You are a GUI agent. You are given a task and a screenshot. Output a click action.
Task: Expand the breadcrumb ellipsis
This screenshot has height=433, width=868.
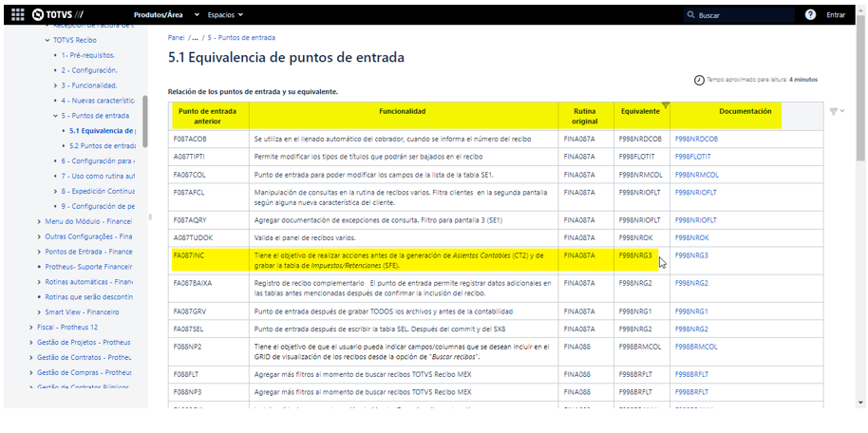[195, 38]
